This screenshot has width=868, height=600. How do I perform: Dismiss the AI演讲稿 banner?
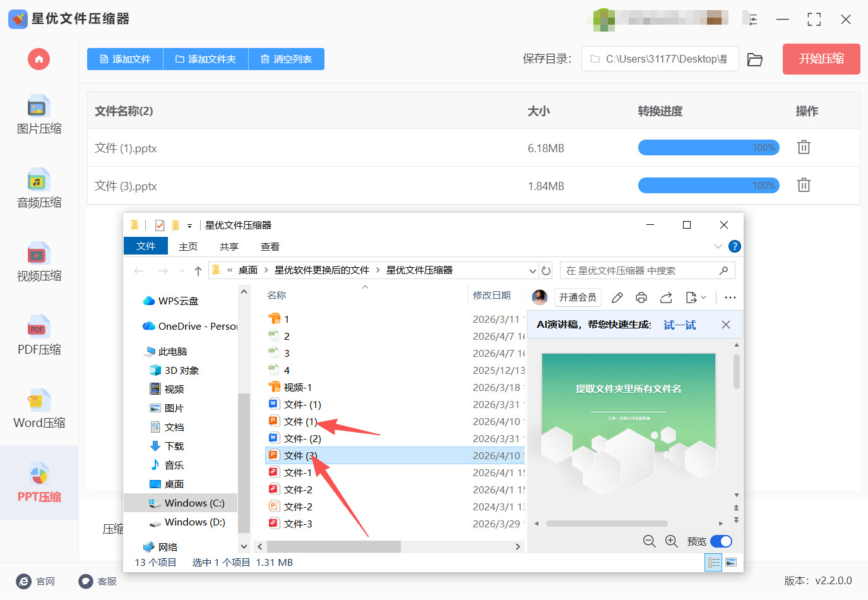(x=726, y=325)
